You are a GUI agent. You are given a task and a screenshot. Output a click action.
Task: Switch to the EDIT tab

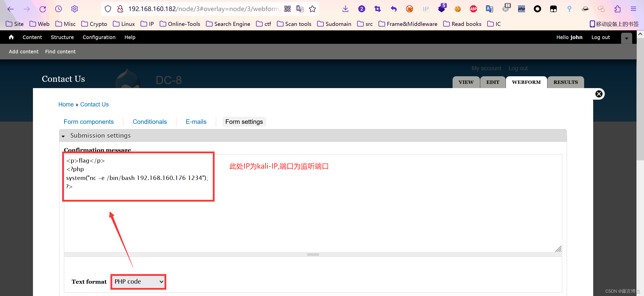493,82
